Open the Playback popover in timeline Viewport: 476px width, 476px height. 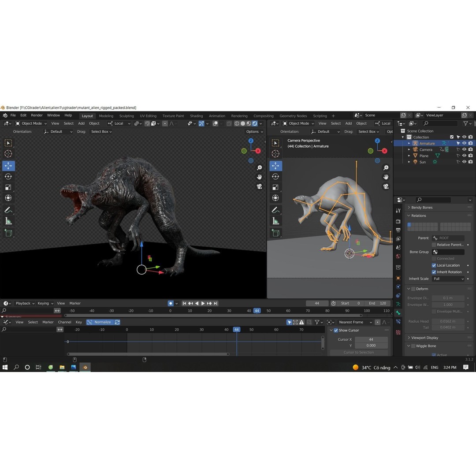(25, 303)
